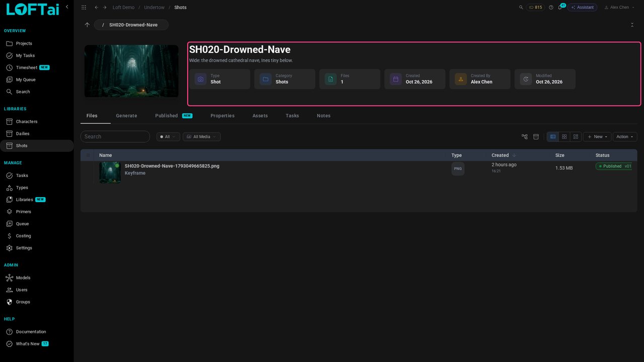Expand the New dropdown button
The height and width of the screenshot is (362, 644).
pyautogui.click(x=597, y=137)
